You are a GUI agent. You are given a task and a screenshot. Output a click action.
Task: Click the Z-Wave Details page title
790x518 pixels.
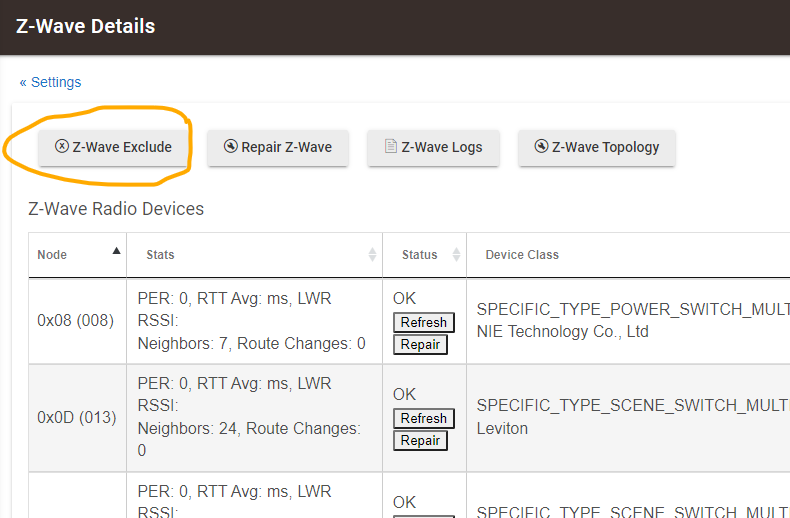[x=86, y=26]
